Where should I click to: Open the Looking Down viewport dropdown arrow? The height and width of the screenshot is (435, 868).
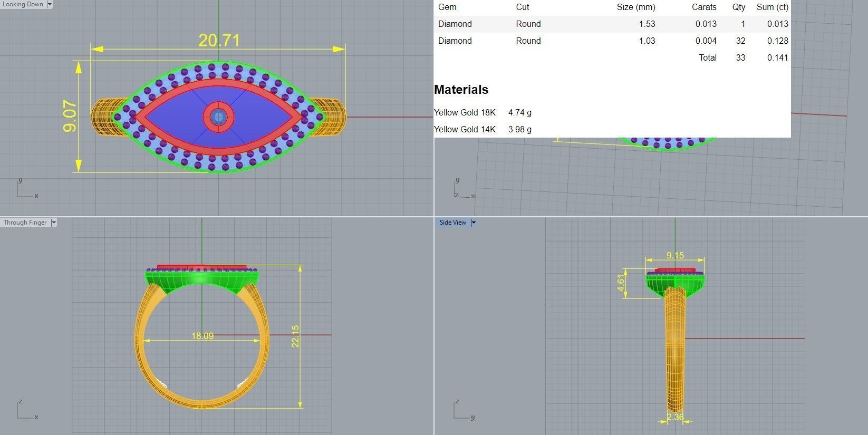(x=50, y=4)
